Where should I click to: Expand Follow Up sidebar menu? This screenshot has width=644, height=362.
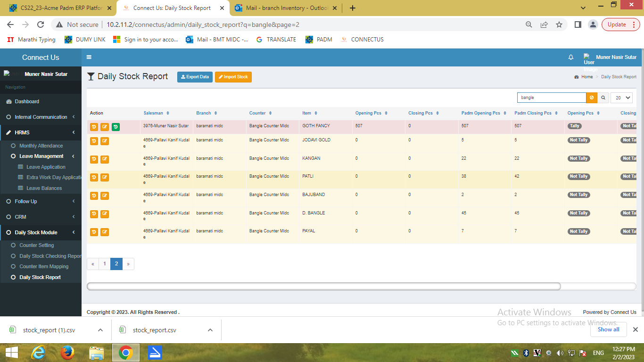[41, 201]
